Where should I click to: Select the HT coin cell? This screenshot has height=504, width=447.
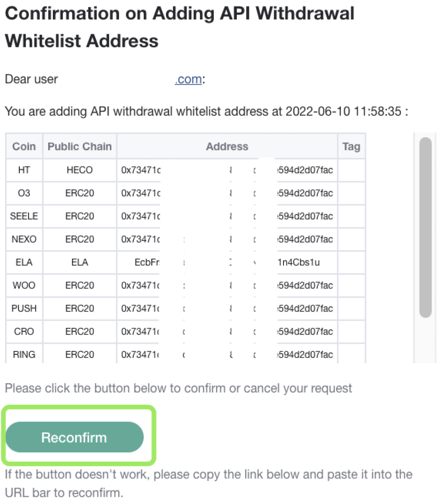[x=24, y=170]
